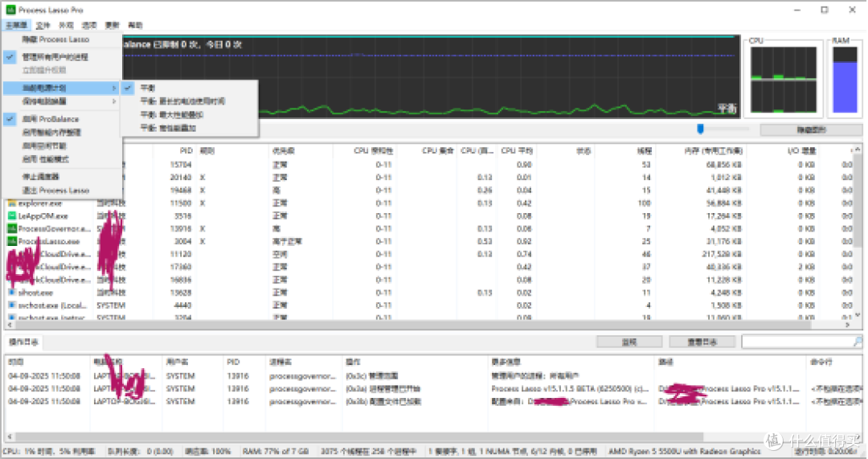Click the magnifier icon in the log search box
This screenshot has width=868, height=459.
[x=858, y=342]
